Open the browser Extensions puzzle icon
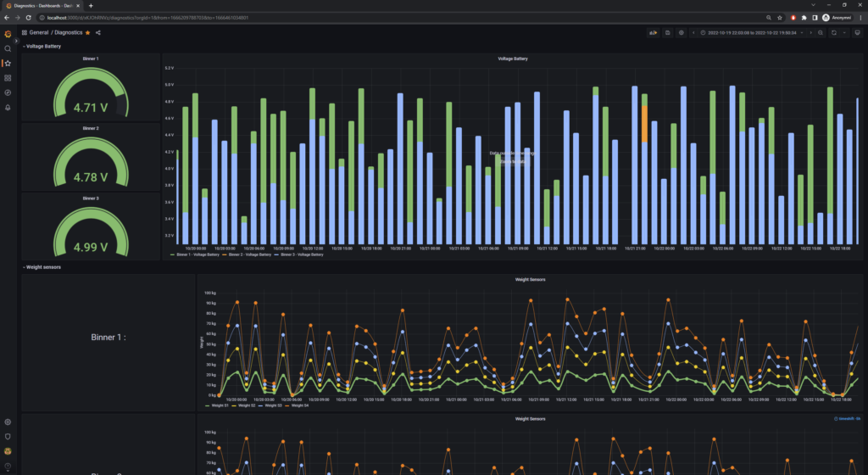The image size is (868, 475). (x=804, y=18)
